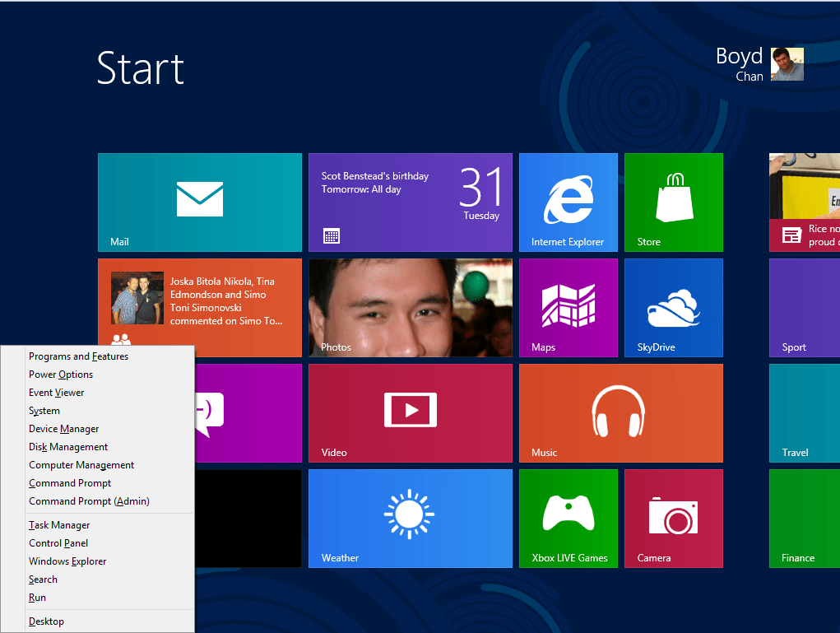Open the SkyDrive cloud tile

click(x=673, y=308)
